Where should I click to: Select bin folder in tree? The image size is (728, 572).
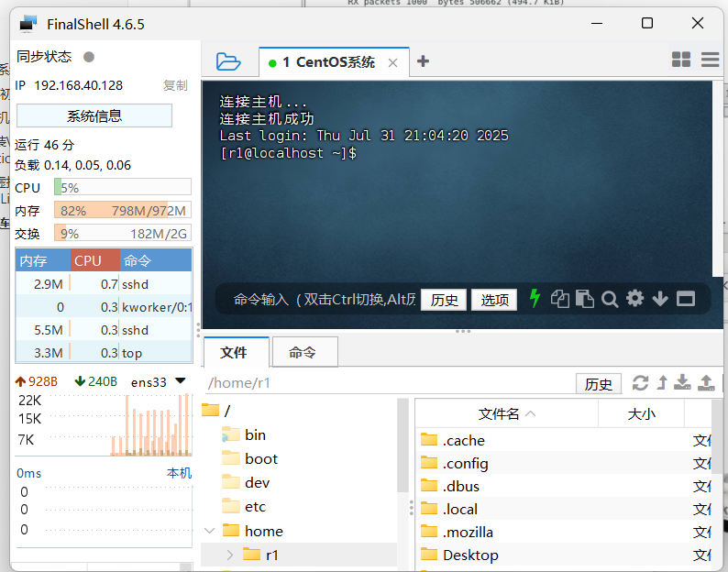point(244,435)
